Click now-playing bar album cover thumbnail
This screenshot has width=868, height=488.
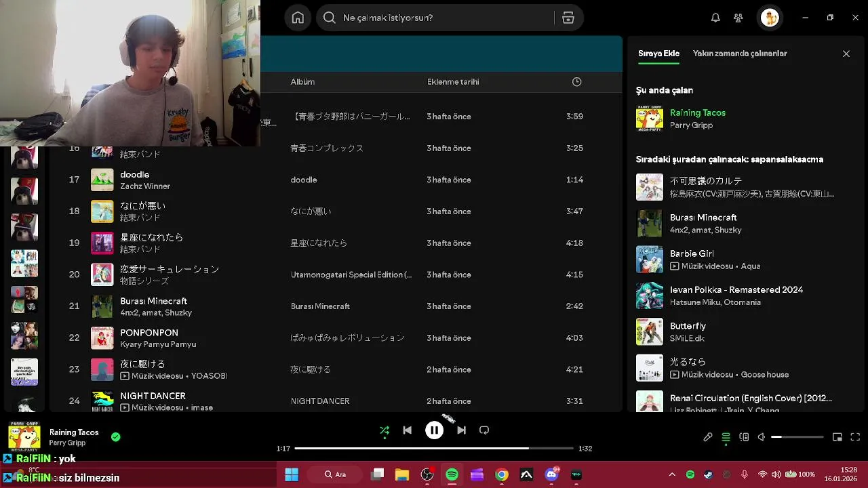pyautogui.click(x=24, y=437)
